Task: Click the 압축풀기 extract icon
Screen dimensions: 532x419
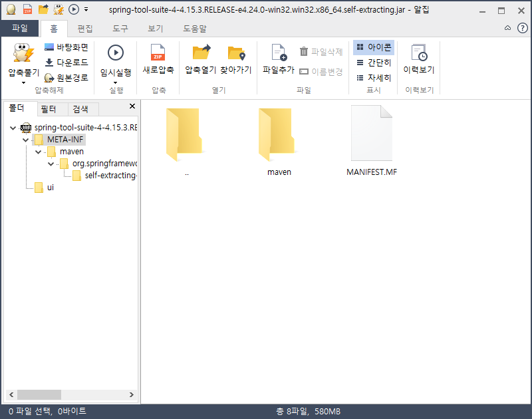Action: tap(23, 54)
